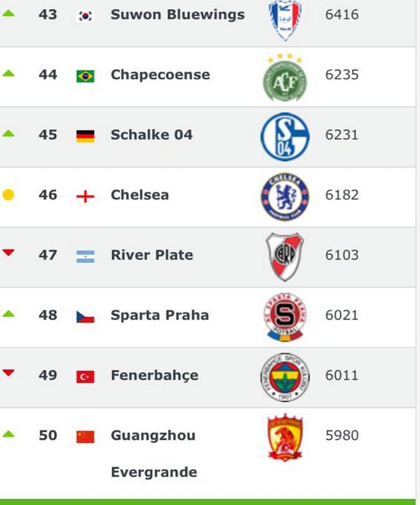Click the River Plate shield logo
This screenshot has height=505, width=420.
(284, 257)
